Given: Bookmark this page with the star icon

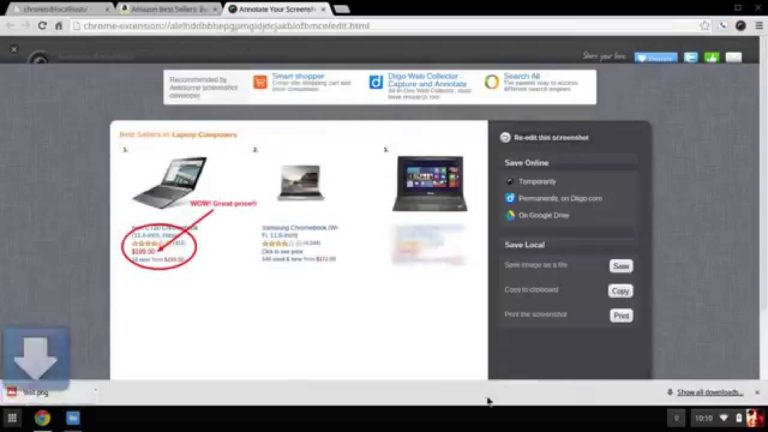Looking at the screenshot, I should [x=704, y=26].
